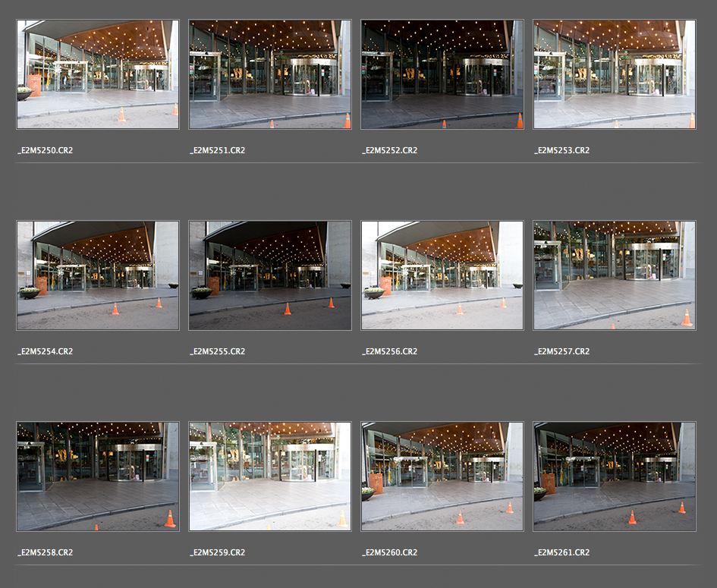Viewport: 717px width, 588px height.
Task: Select the last thumbnail _E2M5261.CR2
Action: 615,476
